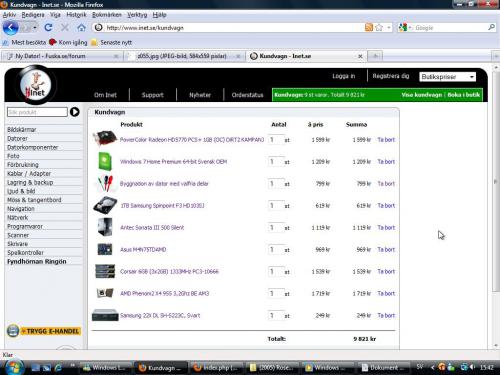Open the Support navigation item
The image size is (500, 375).
click(x=153, y=95)
